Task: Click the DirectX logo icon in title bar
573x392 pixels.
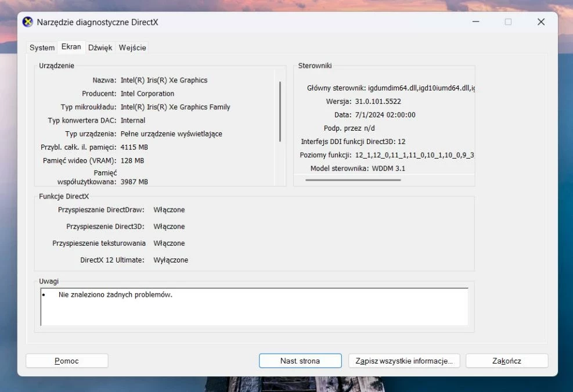Action: coord(27,22)
